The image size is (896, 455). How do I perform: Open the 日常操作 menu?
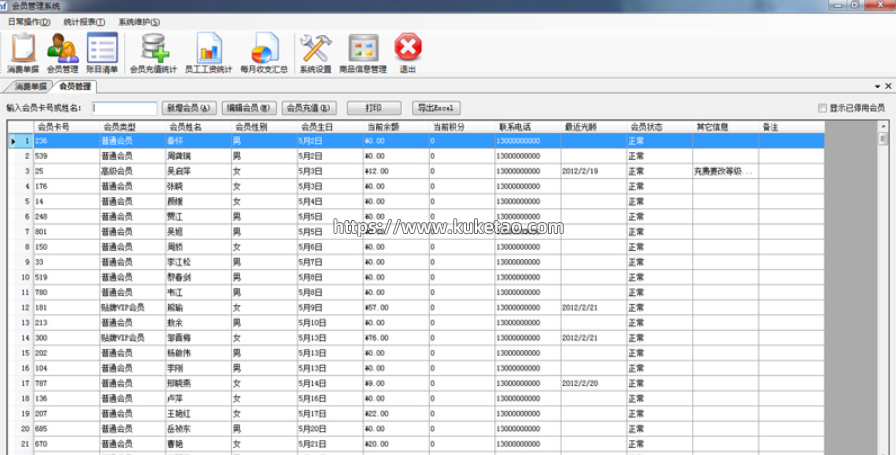point(29,21)
